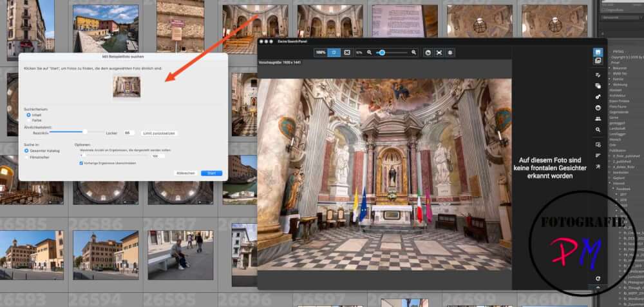The width and height of the screenshot is (644, 307).
Task: Click the fill-window zoom icon
Action: tap(346, 52)
